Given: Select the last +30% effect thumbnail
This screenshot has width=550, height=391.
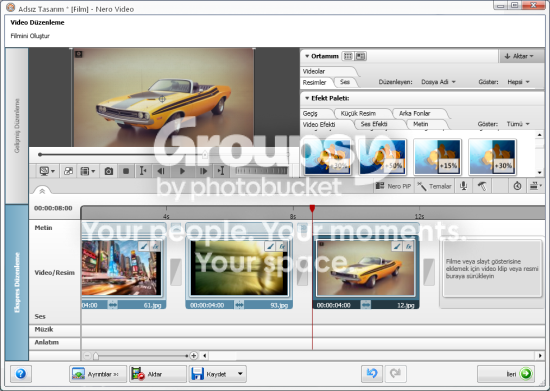Looking at the screenshot, I should point(492,157).
